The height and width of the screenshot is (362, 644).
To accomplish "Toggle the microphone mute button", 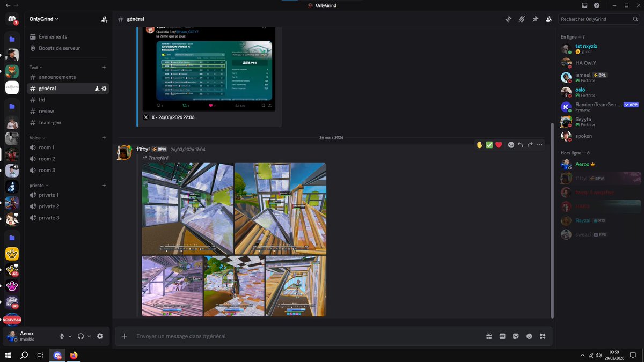I will [62, 336].
